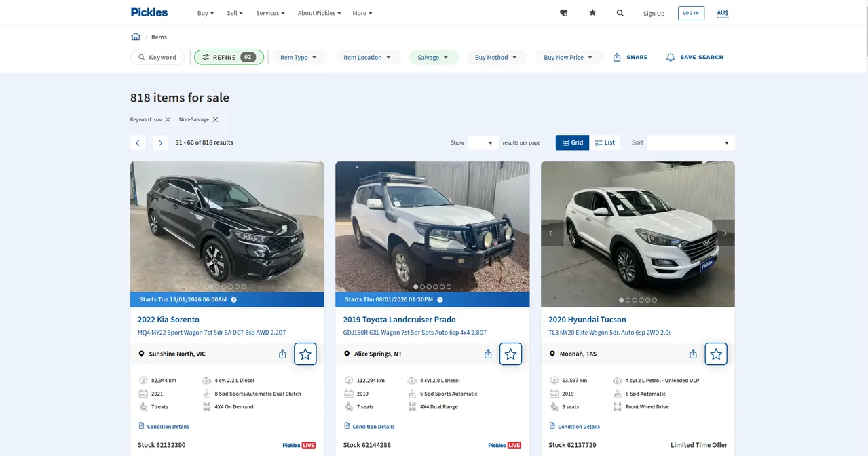Open the Sort dropdown
This screenshot has height=456, width=868.
tap(691, 142)
